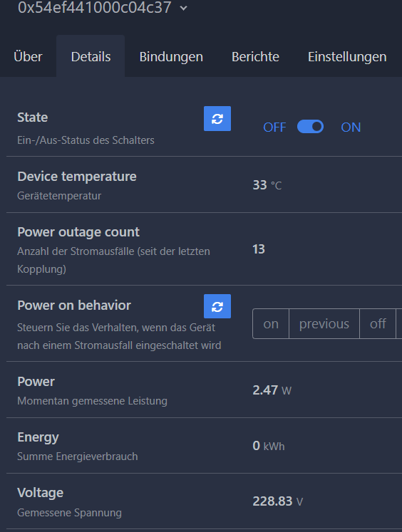Click the 228.83 V voltage reading
This screenshot has width=402, height=532.
[x=278, y=501]
